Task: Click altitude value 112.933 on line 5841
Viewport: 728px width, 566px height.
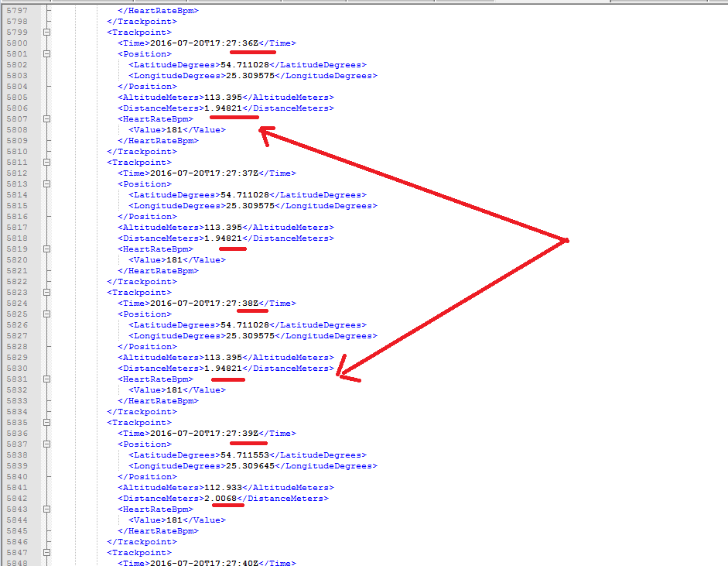Action: (x=224, y=488)
